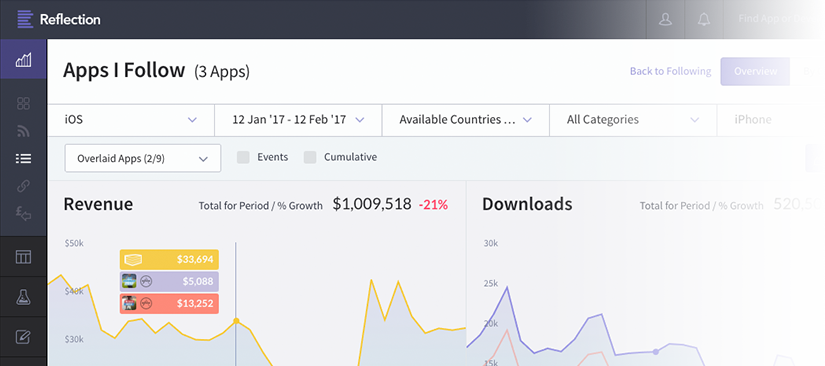825x366 pixels.
Task: Select the Overview tab
Action: 755,71
